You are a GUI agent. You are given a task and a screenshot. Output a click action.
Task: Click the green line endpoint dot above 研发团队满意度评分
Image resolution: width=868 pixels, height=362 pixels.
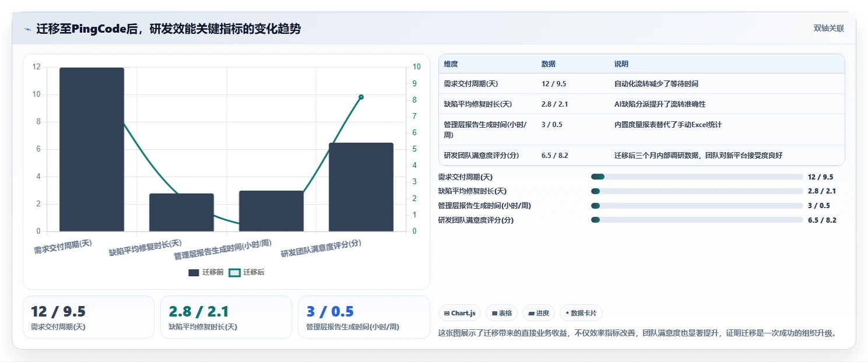[361, 97]
